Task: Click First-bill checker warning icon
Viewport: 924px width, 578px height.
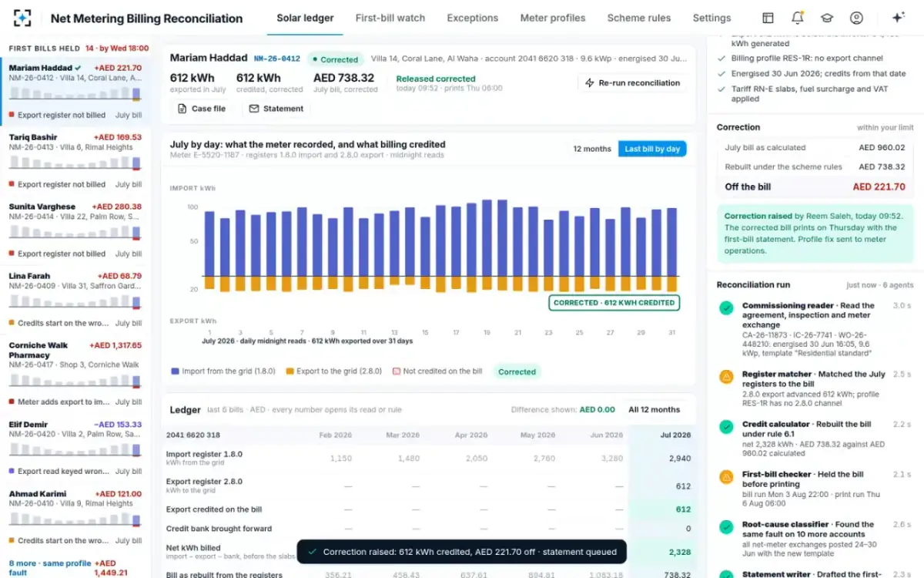Action: 725,476
